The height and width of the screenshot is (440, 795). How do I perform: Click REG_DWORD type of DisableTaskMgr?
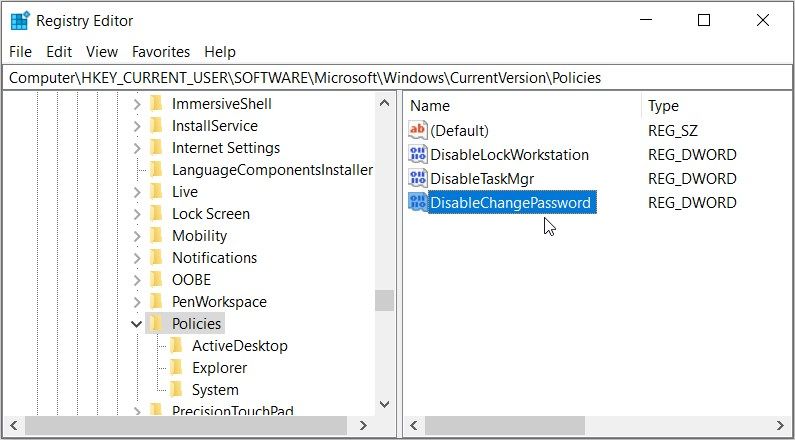692,178
